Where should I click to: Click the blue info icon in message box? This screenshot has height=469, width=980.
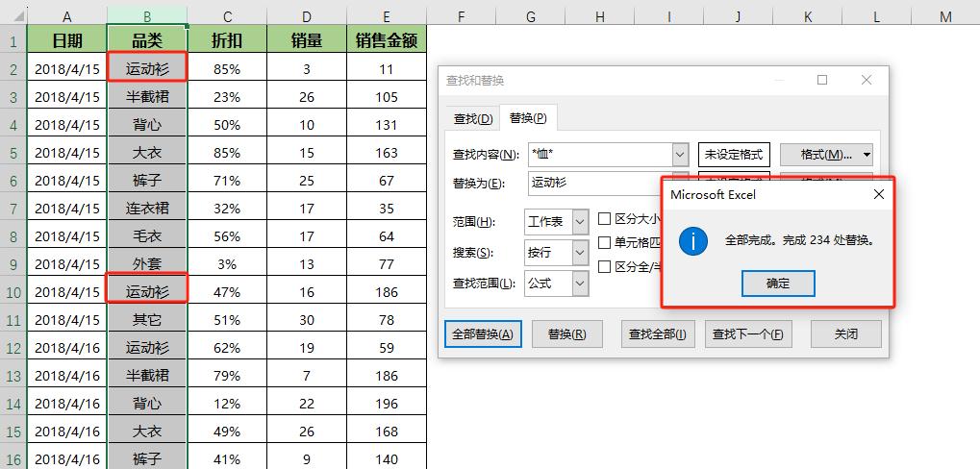(692, 240)
